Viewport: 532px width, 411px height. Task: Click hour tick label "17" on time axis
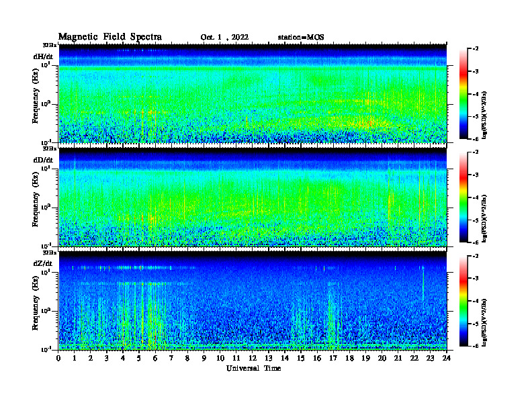(333, 359)
